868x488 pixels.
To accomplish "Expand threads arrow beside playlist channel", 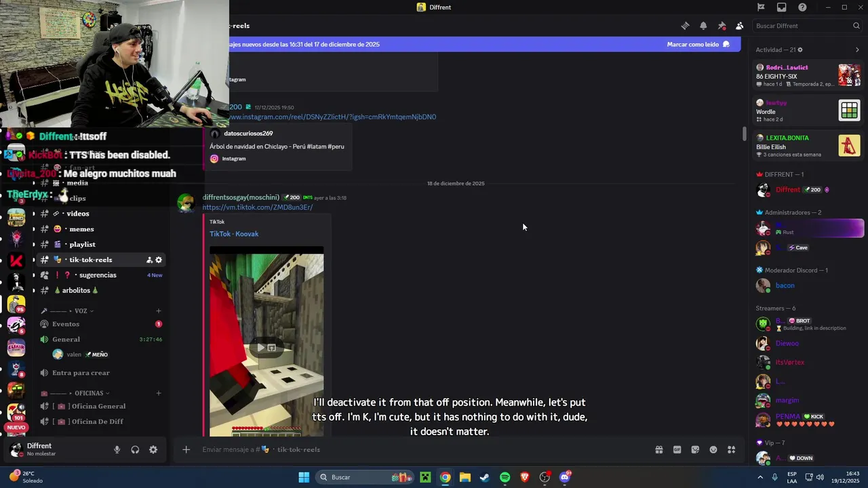I will pos(33,244).
